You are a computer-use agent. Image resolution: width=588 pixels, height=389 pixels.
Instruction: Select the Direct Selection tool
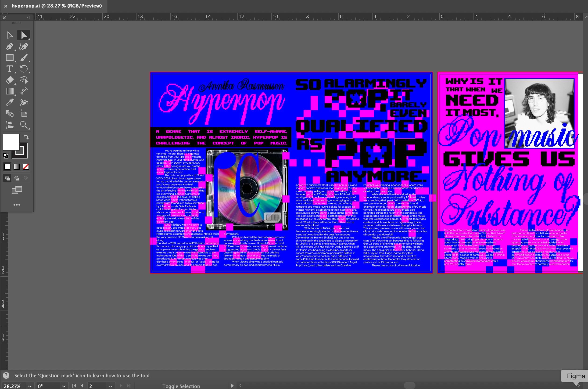point(24,35)
